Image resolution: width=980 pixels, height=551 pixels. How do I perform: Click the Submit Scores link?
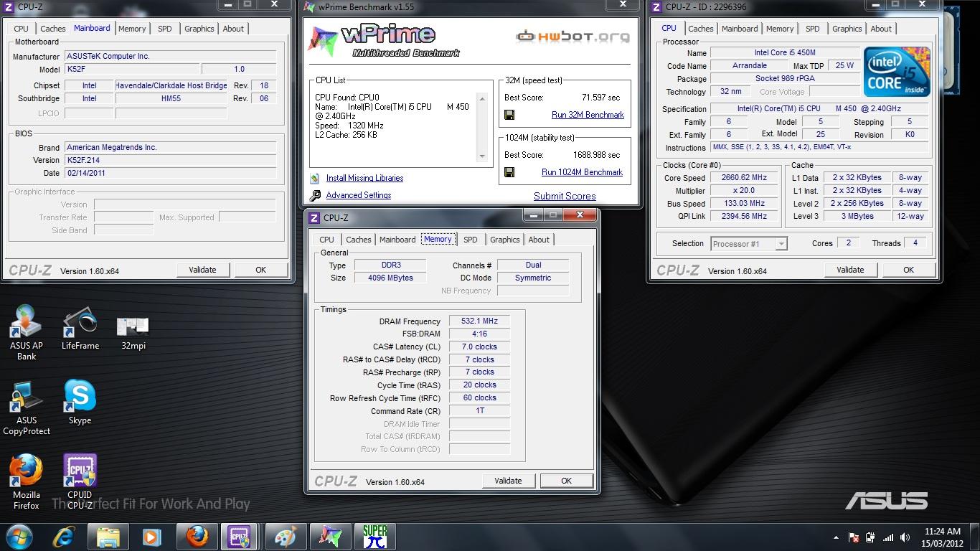tap(565, 196)
